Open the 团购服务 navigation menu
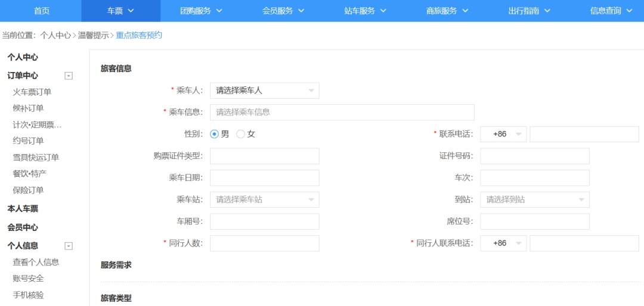This screenshot has width=644, height=306. (201, 11)
